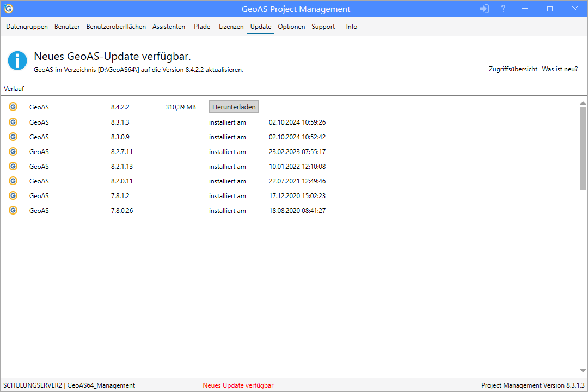Click the GeoAS icon beside version 8.4.2.2
This screenshot has height=392, width=588.
[x=13, y=107]
